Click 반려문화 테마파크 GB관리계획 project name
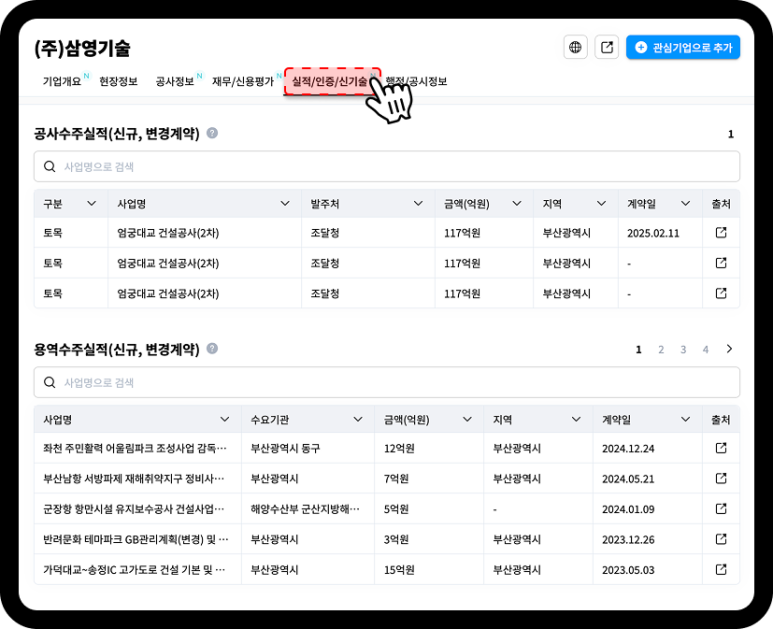Screen dimensions: 773x629 coord(136,539)
